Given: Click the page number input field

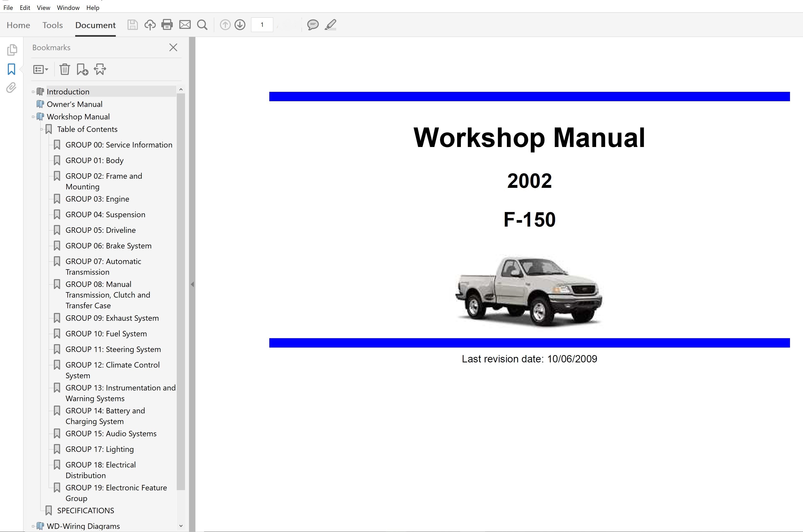Looking at the screenshot, I should tap(262, 25).
